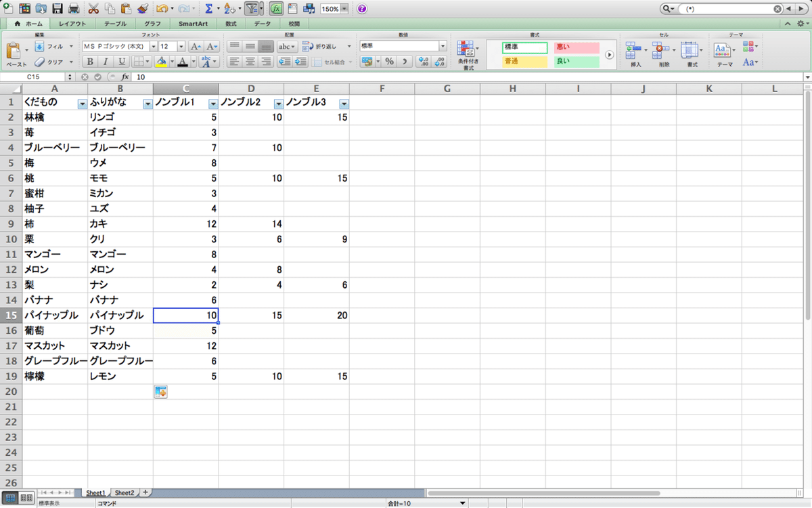
Task: Toggle Italic formatting
Action: [x=105, y=62]
